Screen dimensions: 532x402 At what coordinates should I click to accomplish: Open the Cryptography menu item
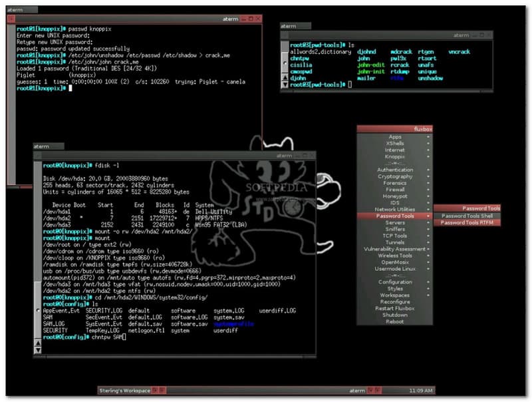point(395,176)
